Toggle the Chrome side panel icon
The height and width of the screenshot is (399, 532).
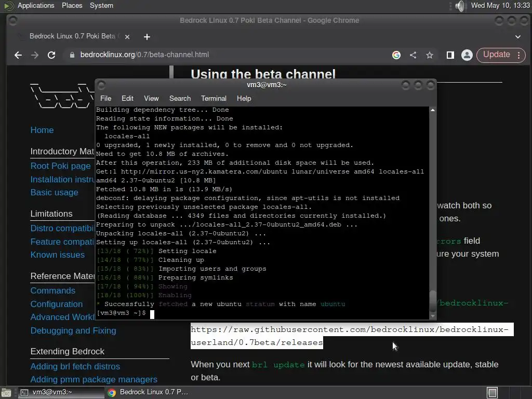tap(450, 55)
